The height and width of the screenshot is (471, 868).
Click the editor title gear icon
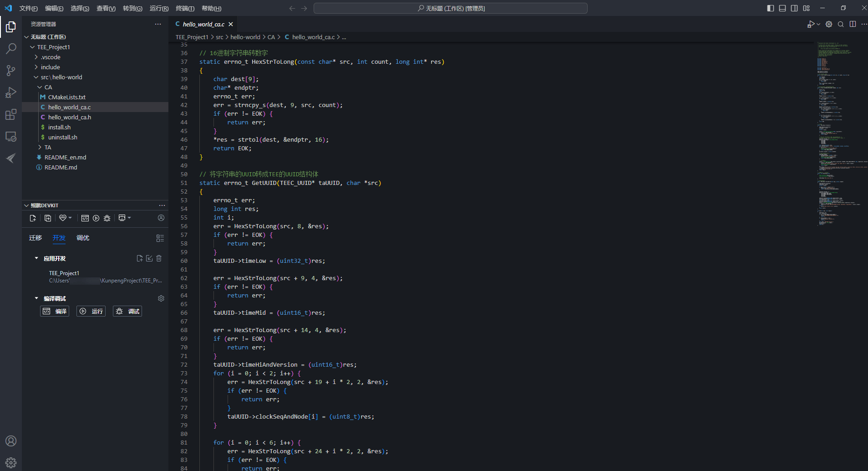(829, 24)
